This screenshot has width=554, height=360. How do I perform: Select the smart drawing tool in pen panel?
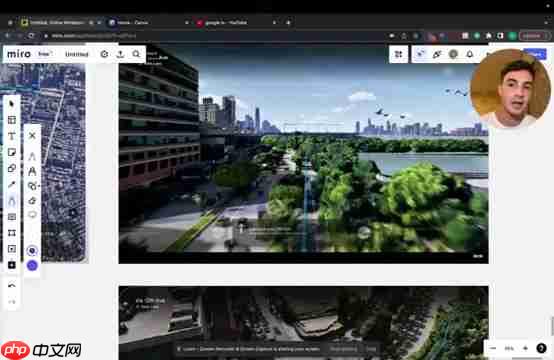coord(33,186)
